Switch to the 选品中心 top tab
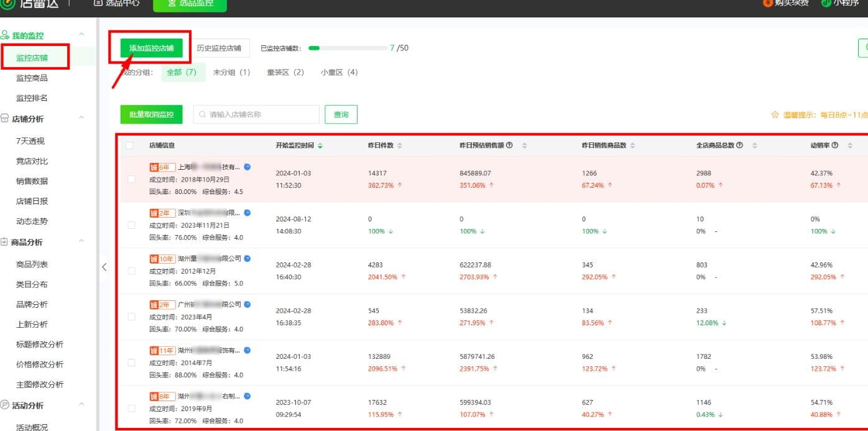 click(x=117, y=3)
